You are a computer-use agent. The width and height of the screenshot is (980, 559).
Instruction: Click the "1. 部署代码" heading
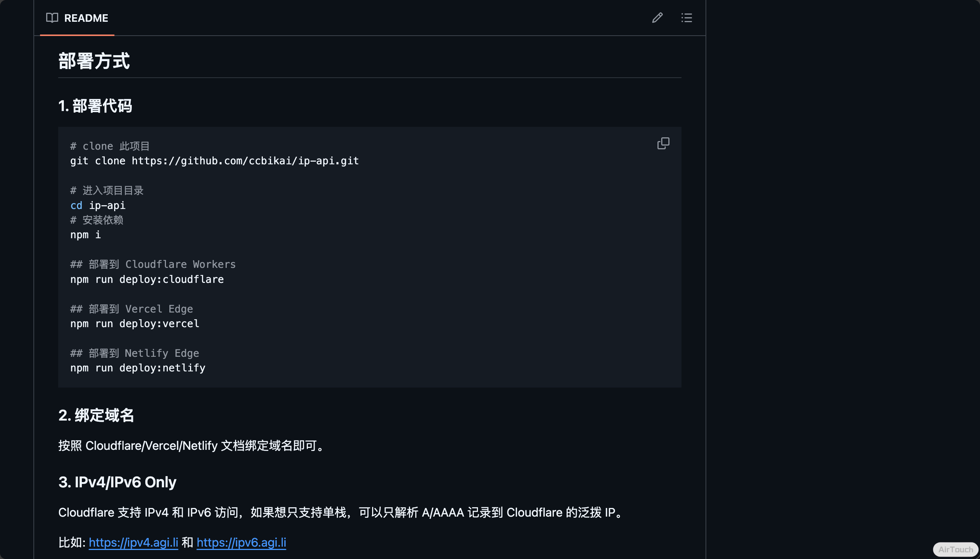coord(96,106)
